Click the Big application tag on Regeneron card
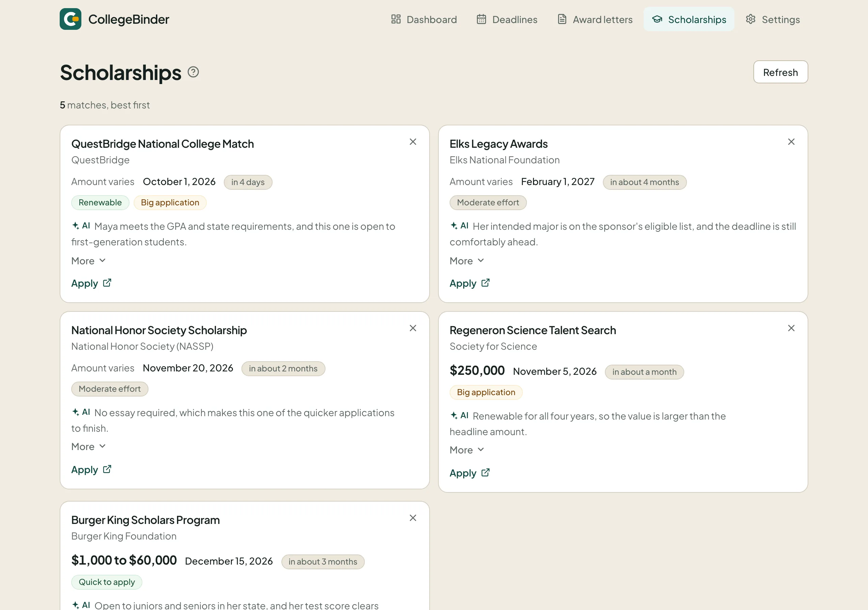Screen dimensions: 868x610 pyautogui.click(x=486, y=392)
